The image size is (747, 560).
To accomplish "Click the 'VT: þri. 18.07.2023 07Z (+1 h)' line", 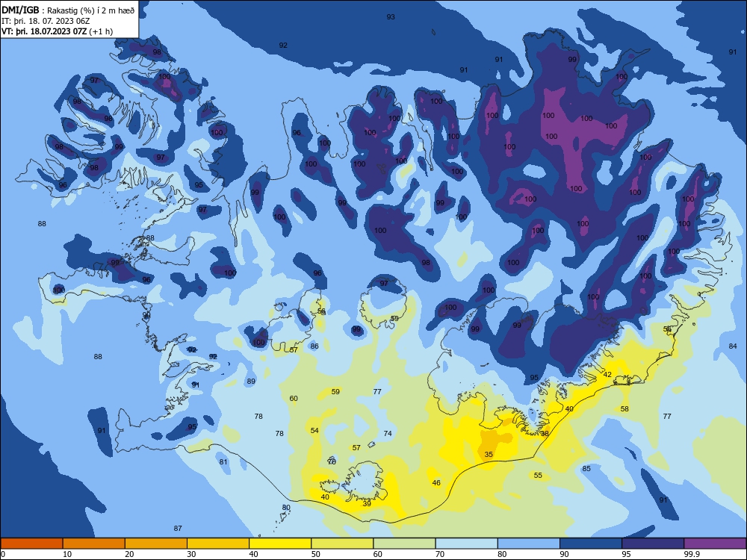I will coord(58,31).
